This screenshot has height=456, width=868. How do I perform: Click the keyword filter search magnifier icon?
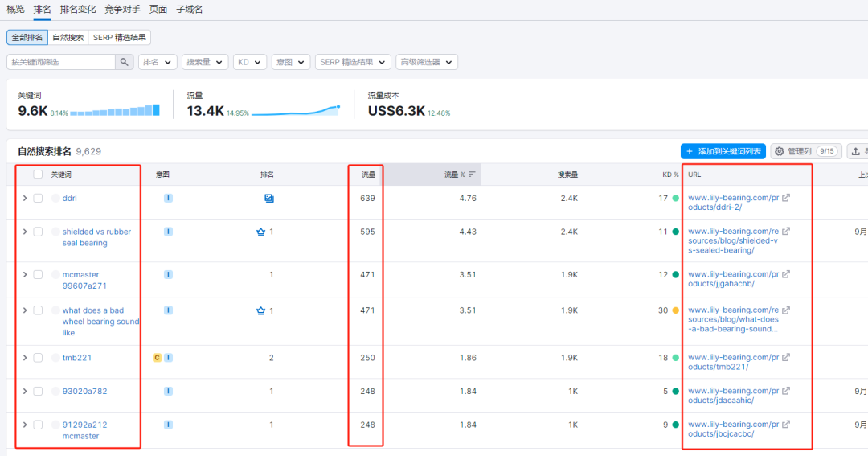click(124, 62)
